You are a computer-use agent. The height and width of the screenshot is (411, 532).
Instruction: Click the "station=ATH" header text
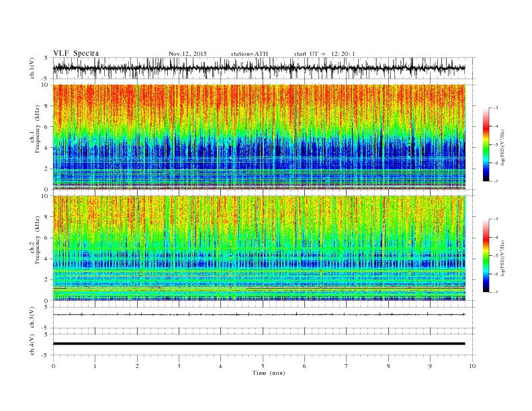pyautogui.click(x=249, y=54)
